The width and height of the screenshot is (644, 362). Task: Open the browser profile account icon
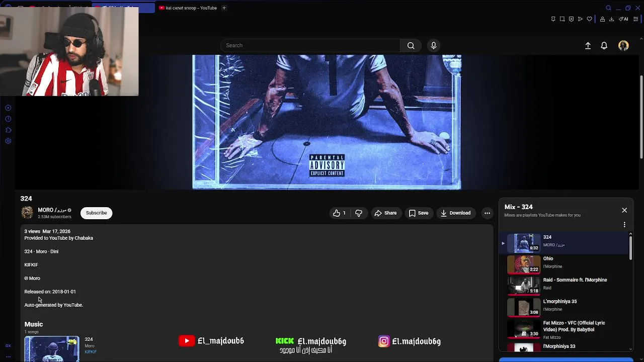pos(602,19)
